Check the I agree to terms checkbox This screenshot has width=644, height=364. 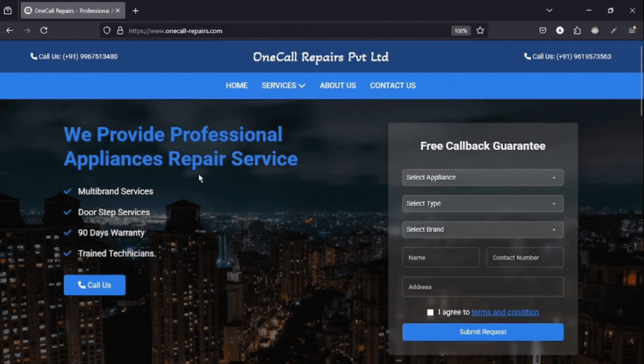coord(431,312)
